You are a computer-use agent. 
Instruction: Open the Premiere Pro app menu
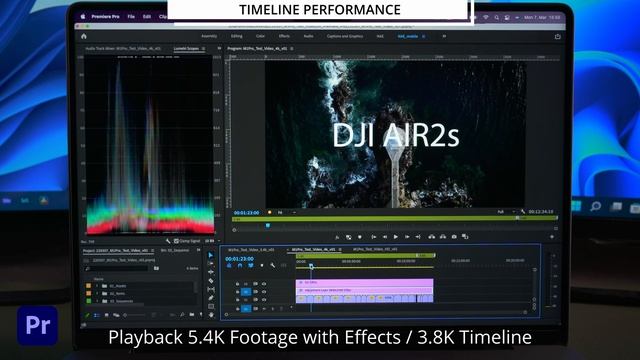pos(105,16)
